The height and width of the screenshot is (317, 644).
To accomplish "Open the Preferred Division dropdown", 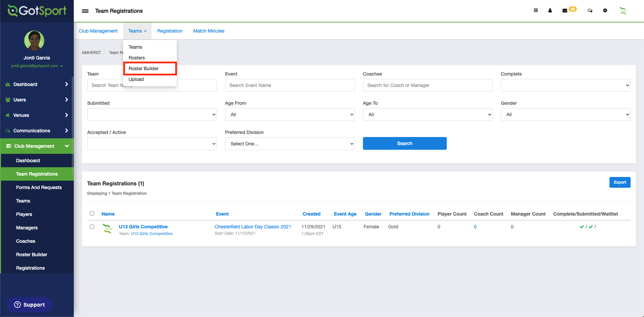I will (290, 144).
